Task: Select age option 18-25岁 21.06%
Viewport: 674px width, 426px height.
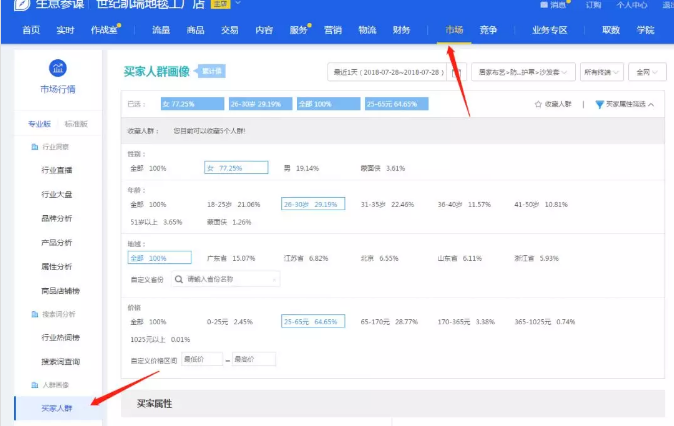Action: [233, 205]
